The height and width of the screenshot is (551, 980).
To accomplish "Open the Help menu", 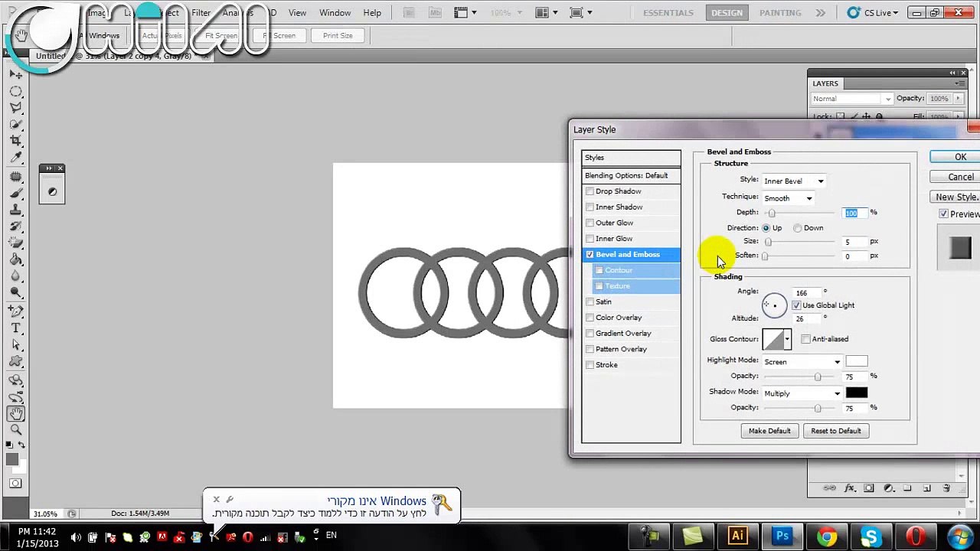I will coord(372,13).
